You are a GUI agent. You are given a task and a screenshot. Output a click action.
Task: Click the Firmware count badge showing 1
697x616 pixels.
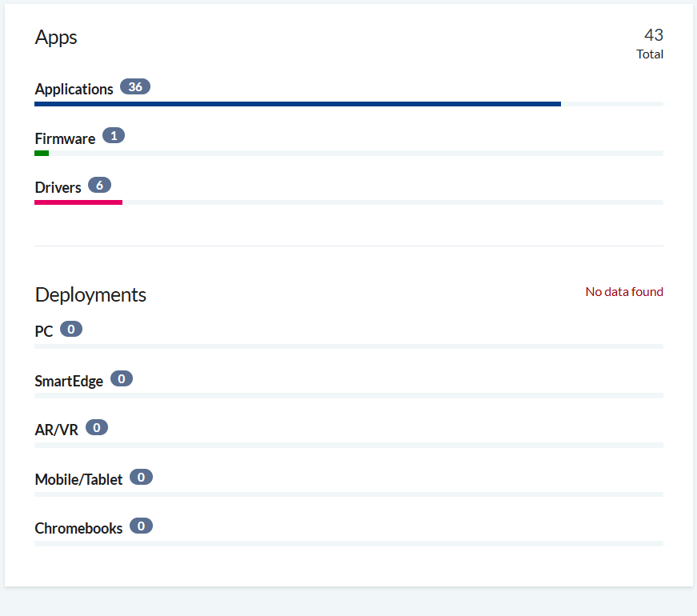pos(114,135)
